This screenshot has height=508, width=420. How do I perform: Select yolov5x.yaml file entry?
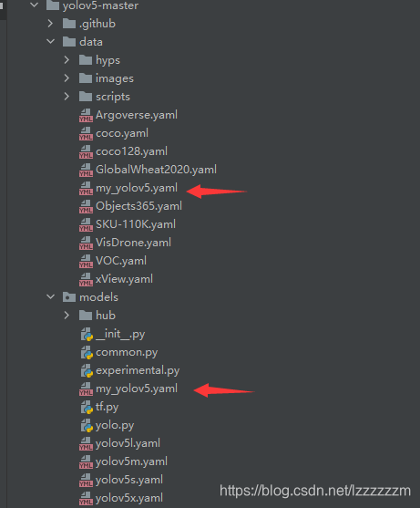point(129,498)
